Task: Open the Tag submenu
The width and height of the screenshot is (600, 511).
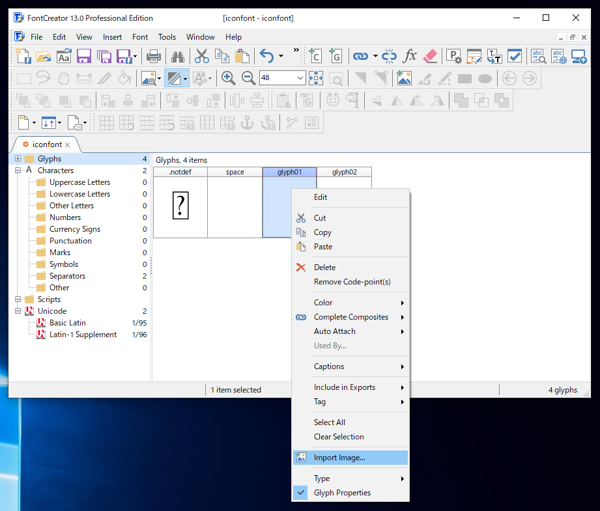Action: 351,402
